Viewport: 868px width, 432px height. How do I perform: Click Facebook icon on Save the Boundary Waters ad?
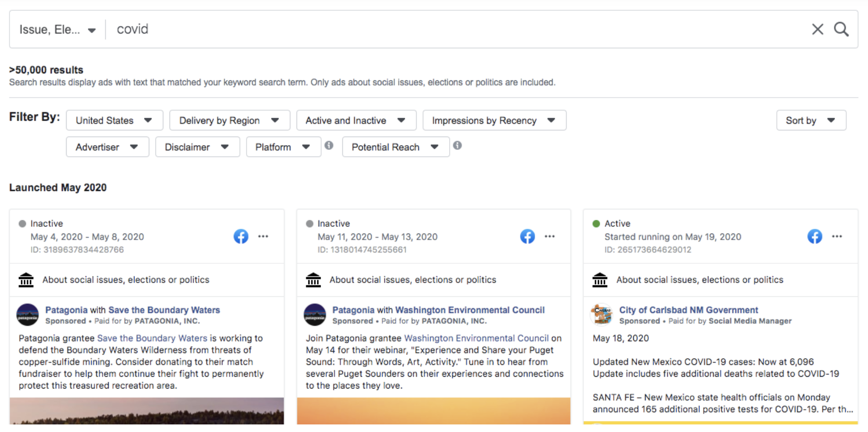point(241,236)
